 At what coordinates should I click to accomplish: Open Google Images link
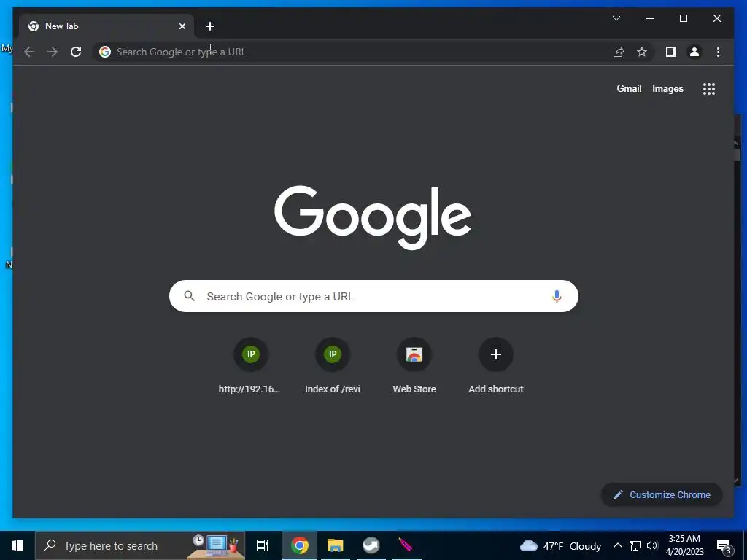[667, 88]
